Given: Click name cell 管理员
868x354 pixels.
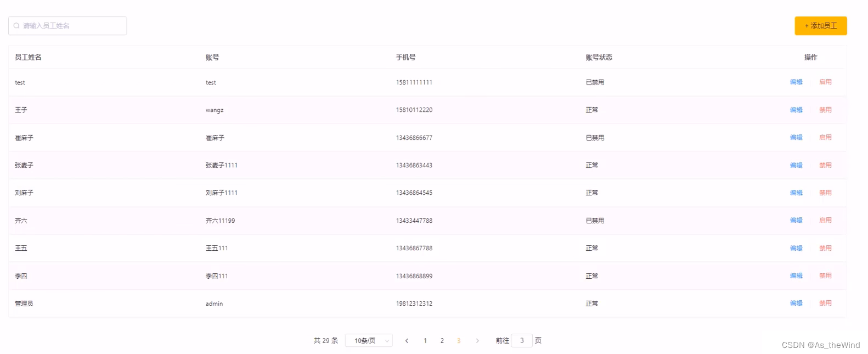Looking at the screenshot, I should (x=24, y=304).
